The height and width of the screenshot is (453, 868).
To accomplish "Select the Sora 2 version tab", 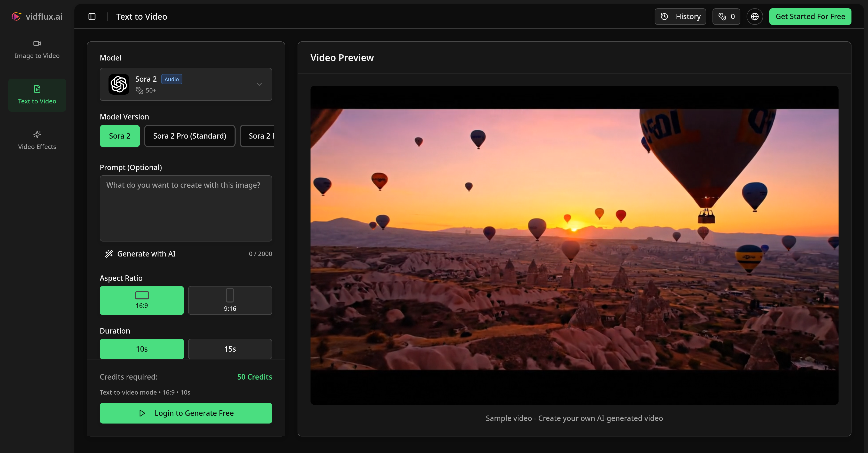I will [120, 136].
